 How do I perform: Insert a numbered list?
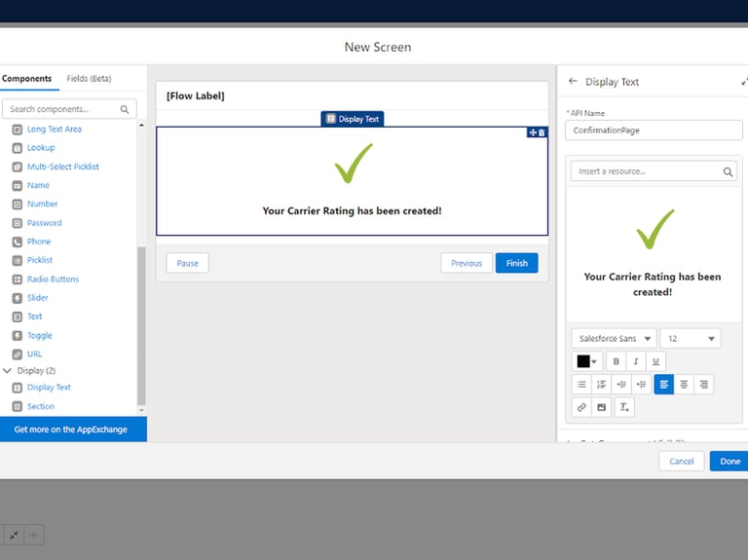(x=602, y=385)
